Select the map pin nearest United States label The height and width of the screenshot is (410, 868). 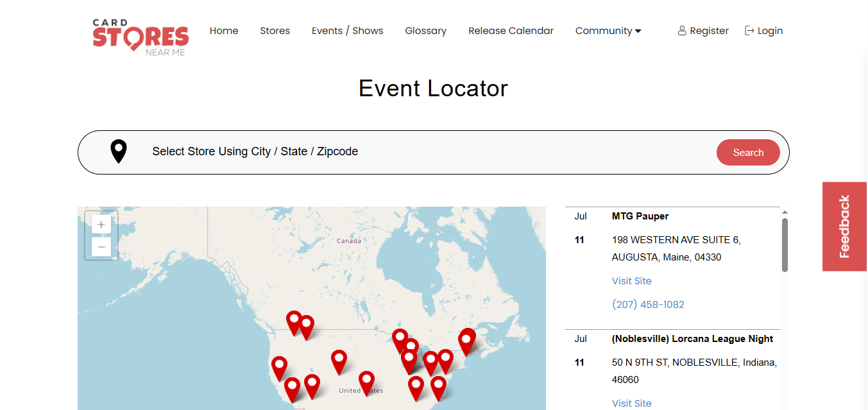pos(366,381)
